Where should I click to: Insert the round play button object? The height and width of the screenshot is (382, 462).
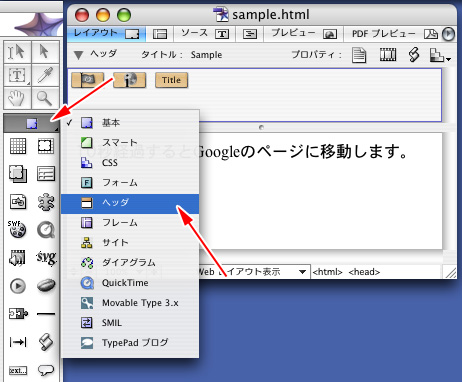pyautogui.click(x=17, y=286)
